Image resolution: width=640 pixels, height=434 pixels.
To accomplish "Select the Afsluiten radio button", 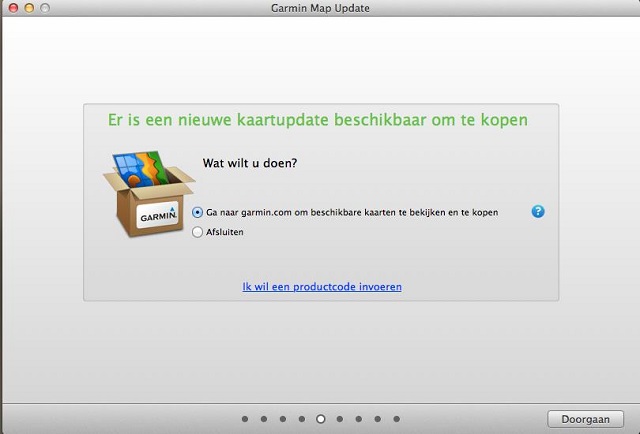I will (x=197, y=232).
